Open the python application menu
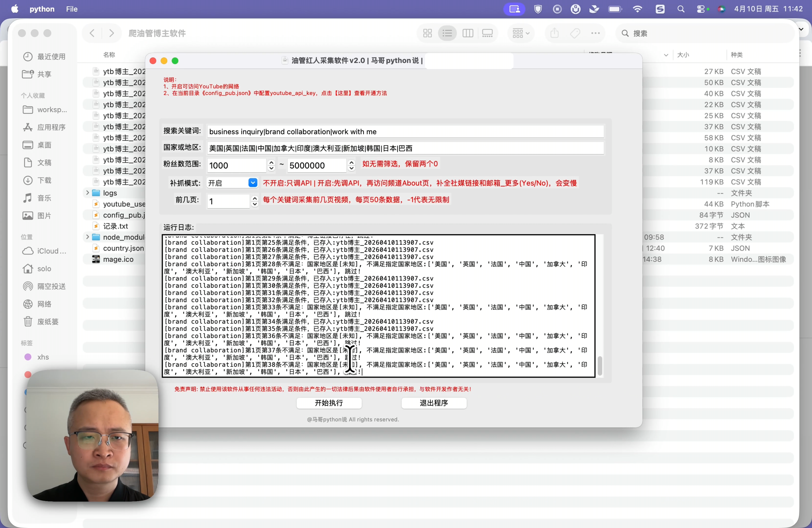 42,9
